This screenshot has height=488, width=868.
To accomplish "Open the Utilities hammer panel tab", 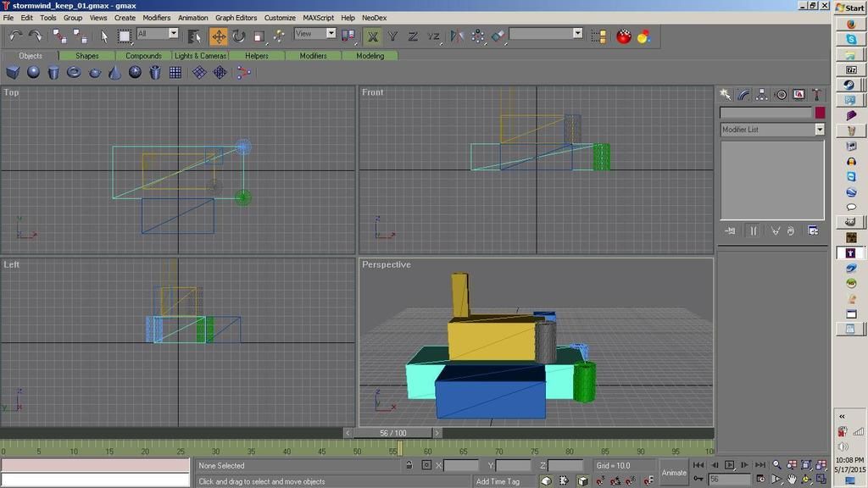I will 816,95.
